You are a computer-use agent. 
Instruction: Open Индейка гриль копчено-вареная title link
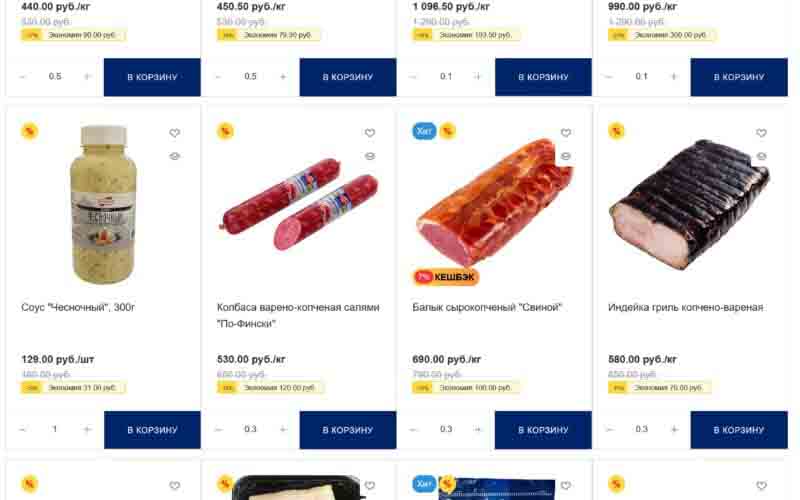pos(686,307)
